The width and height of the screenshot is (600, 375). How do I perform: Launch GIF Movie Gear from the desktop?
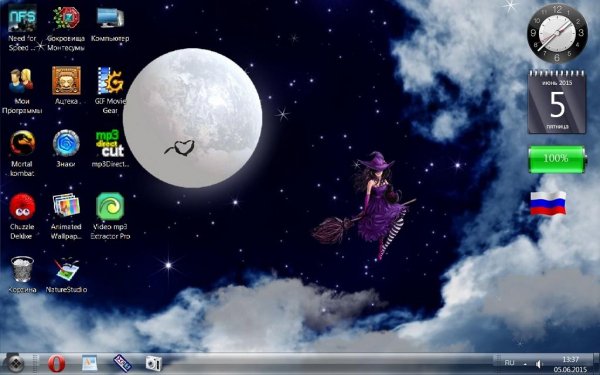point(110,91)
